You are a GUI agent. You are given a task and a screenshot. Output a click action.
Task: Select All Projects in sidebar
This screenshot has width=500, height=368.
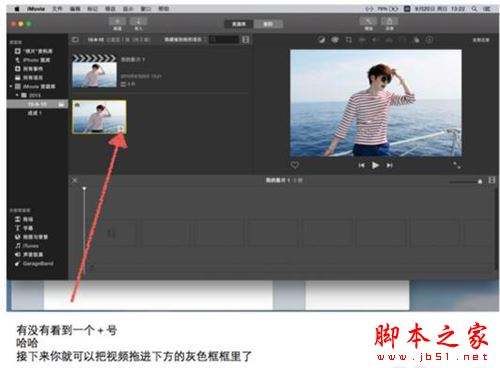click(29, 78)
